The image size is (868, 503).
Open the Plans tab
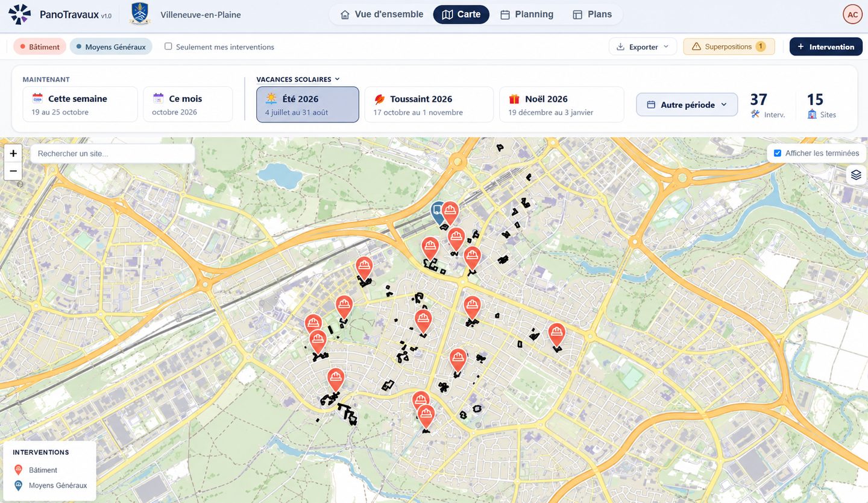pyautogui.click(x=592, y=14)
